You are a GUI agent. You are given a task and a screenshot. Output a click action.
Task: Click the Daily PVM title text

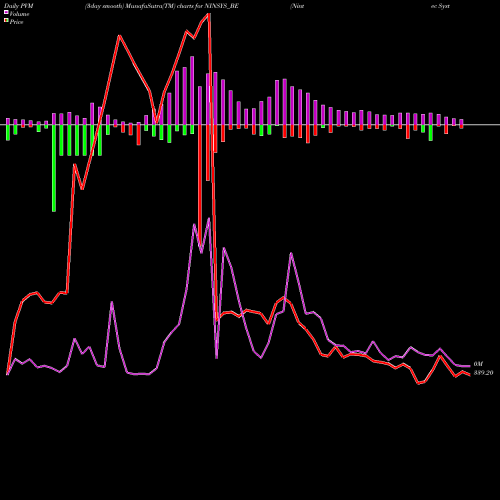click(19, 6)
